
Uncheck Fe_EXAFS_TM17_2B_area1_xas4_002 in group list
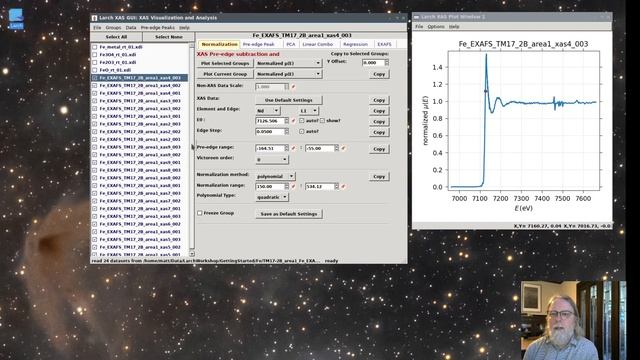(95, 86)
